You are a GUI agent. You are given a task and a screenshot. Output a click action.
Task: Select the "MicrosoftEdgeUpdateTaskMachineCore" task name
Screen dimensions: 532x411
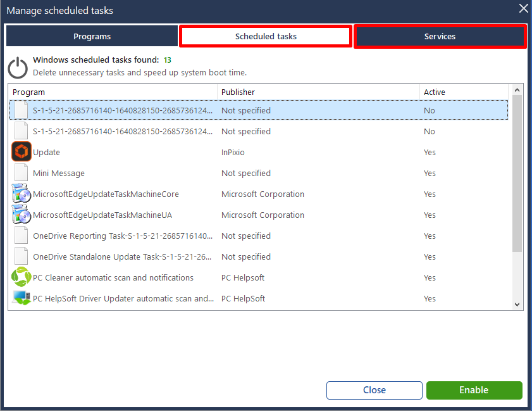[x=106, y=194]
